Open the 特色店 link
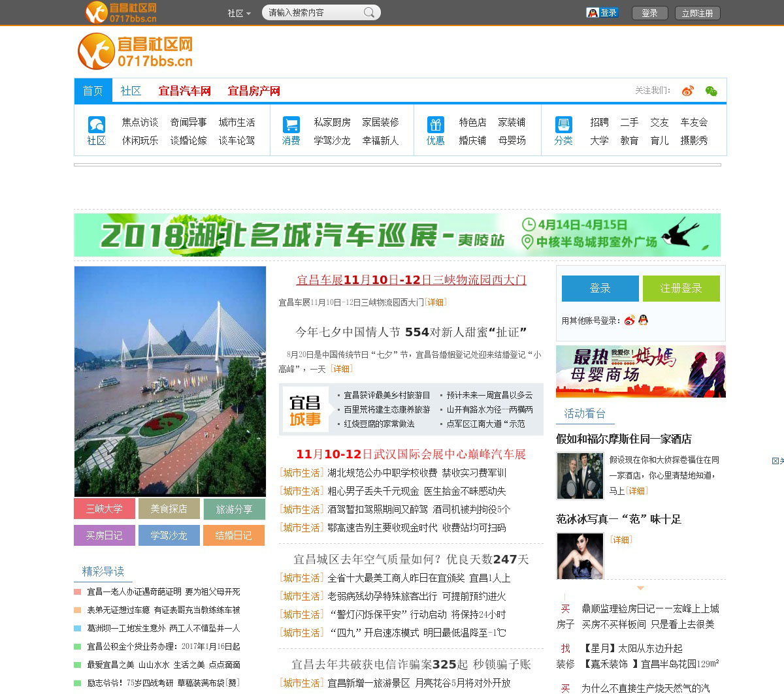The image size is (784, 694). point(472,122)
